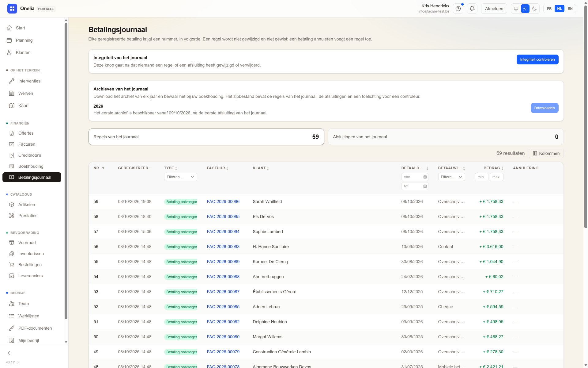
Task: Click the Offertes document icon
Action: point(12,133)
